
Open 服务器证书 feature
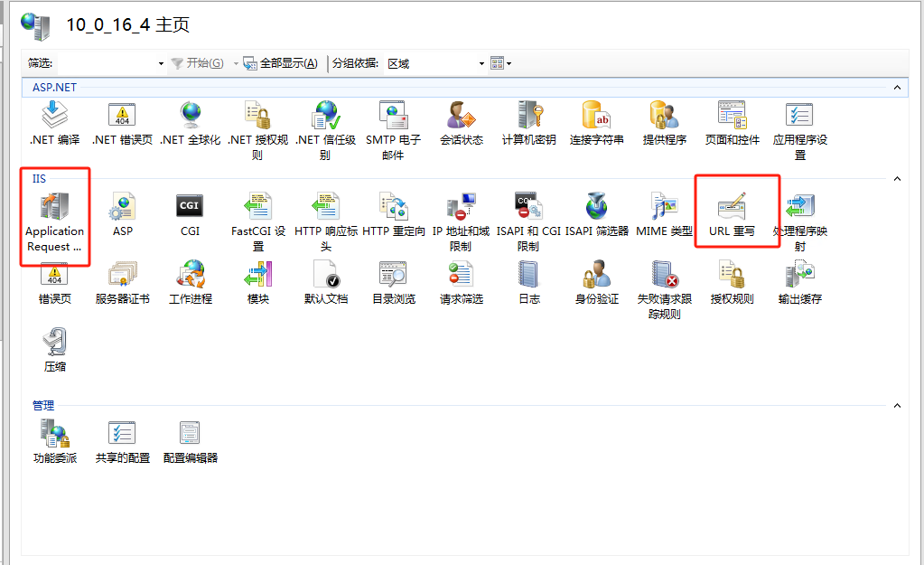click(123, 283)
